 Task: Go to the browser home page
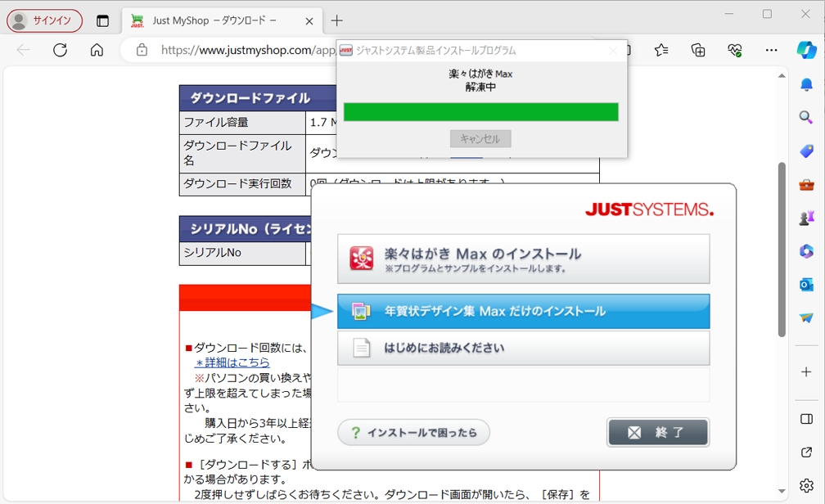pyautogui.click(x=97, y=50)
